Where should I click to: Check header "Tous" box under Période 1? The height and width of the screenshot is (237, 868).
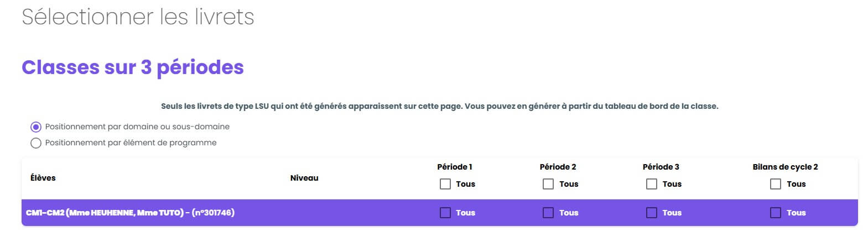click(445, 184)
